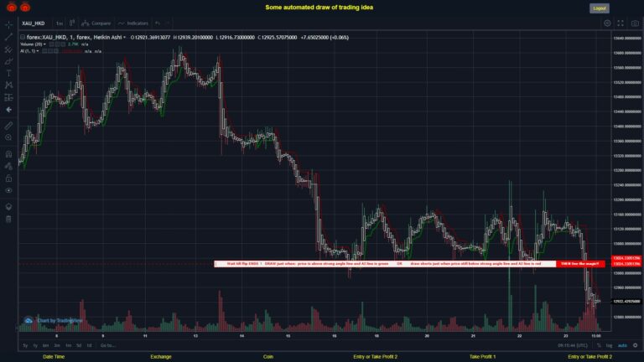Open the object tree icon in sidebar
This screenshot has height=362, width=644.
coord(8,206)
